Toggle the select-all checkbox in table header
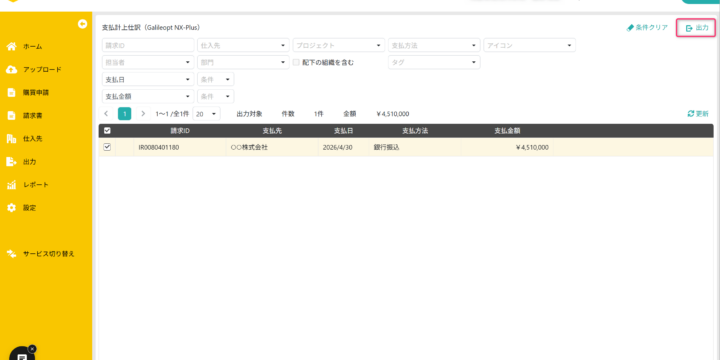The height and width of the screenshot is (360, 720). [x=107, y=131]
